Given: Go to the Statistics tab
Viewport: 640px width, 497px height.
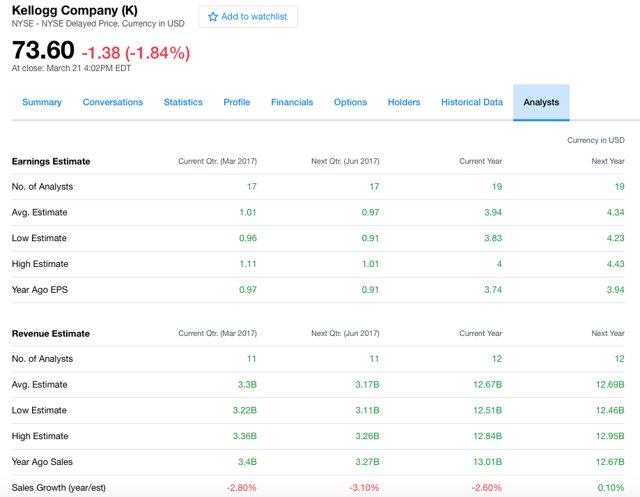Looking at the screenshot, I should click(x=183, y=102).
